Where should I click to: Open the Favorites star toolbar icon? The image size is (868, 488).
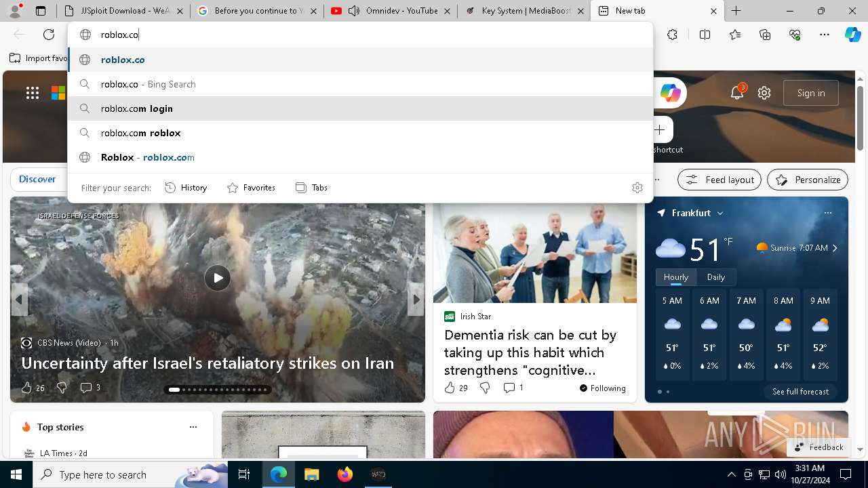tap(735, 35)
